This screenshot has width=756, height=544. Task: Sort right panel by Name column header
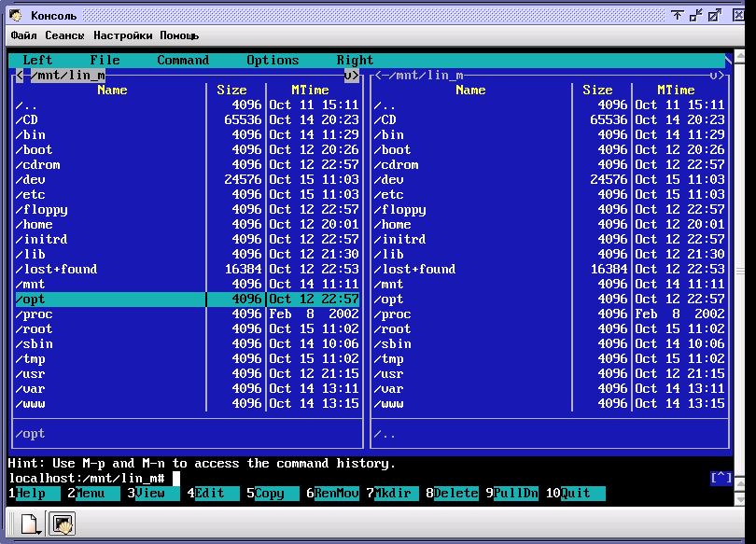(470, 91)
